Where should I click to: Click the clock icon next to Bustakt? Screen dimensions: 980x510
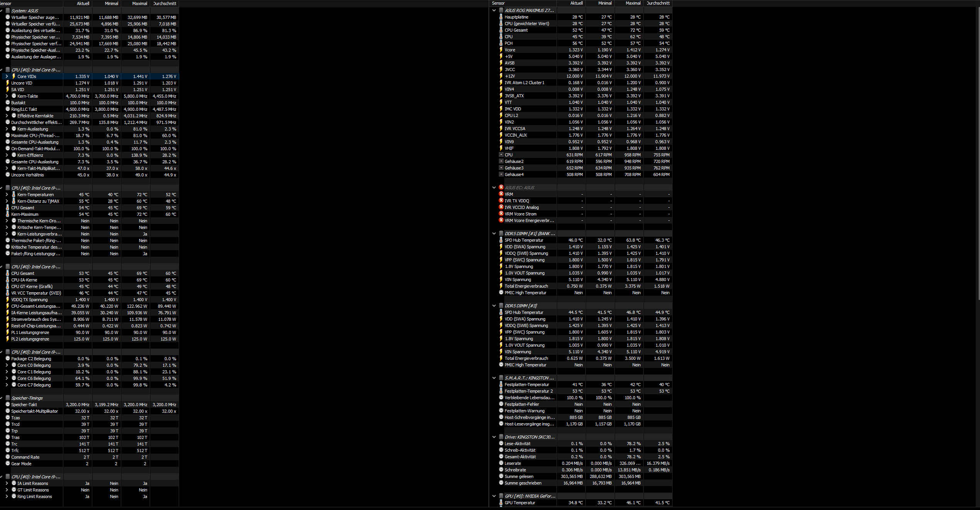pos(7,103)
